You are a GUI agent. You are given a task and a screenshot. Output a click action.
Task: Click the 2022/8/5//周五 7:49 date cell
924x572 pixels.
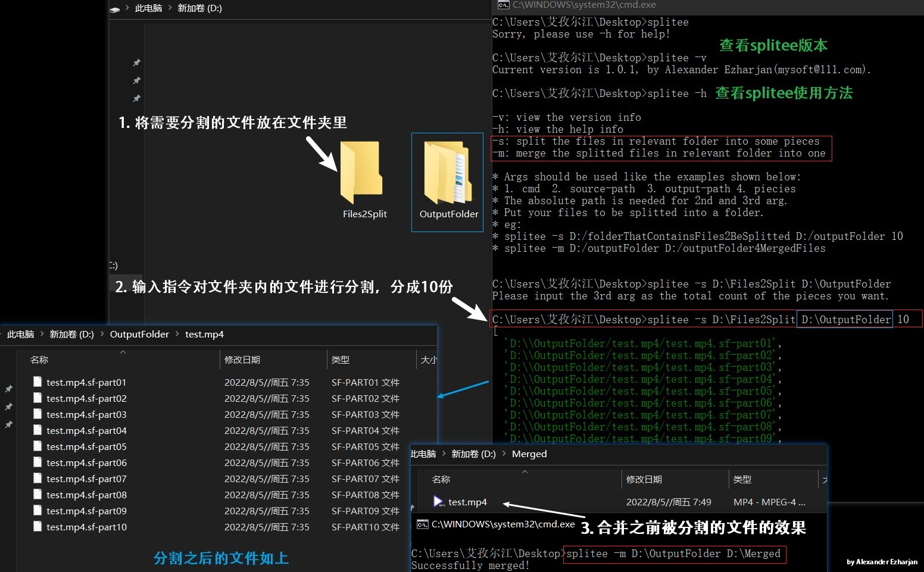(x=669, y=502)
